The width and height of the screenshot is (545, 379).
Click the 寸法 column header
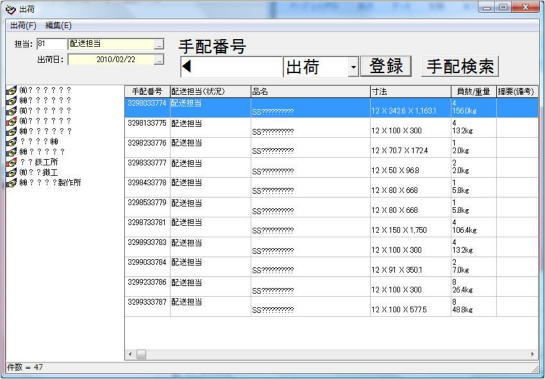(410, 91)
